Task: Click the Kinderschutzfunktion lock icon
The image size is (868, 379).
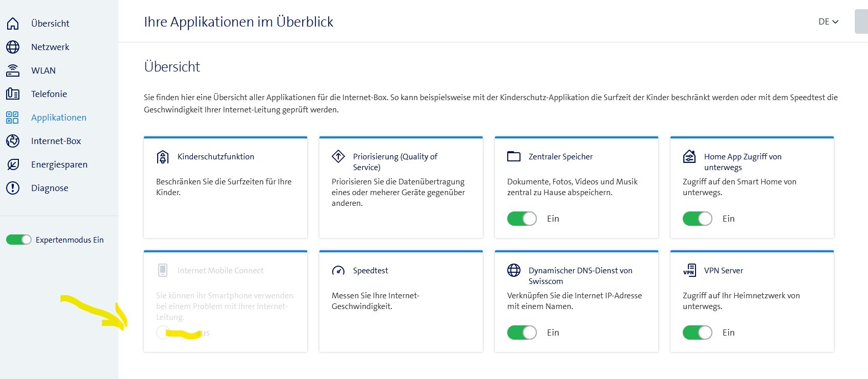Action: (163, 157)
